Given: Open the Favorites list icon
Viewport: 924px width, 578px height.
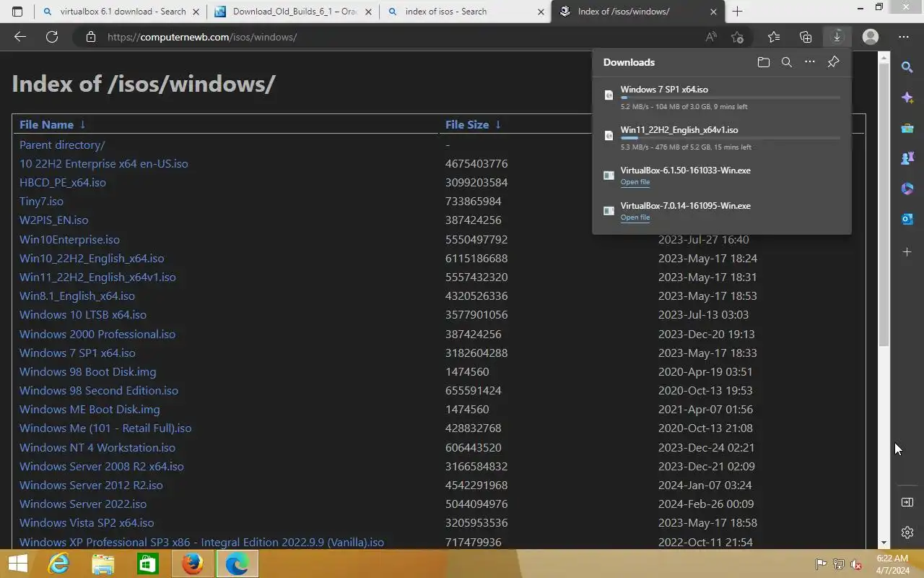Looking at the screenshot, I should point(774,37).
